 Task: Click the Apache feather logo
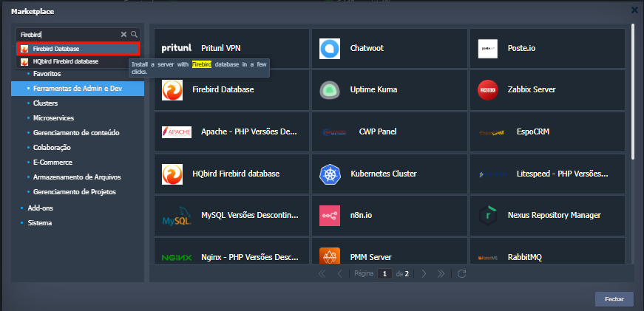tap(177, 131)
